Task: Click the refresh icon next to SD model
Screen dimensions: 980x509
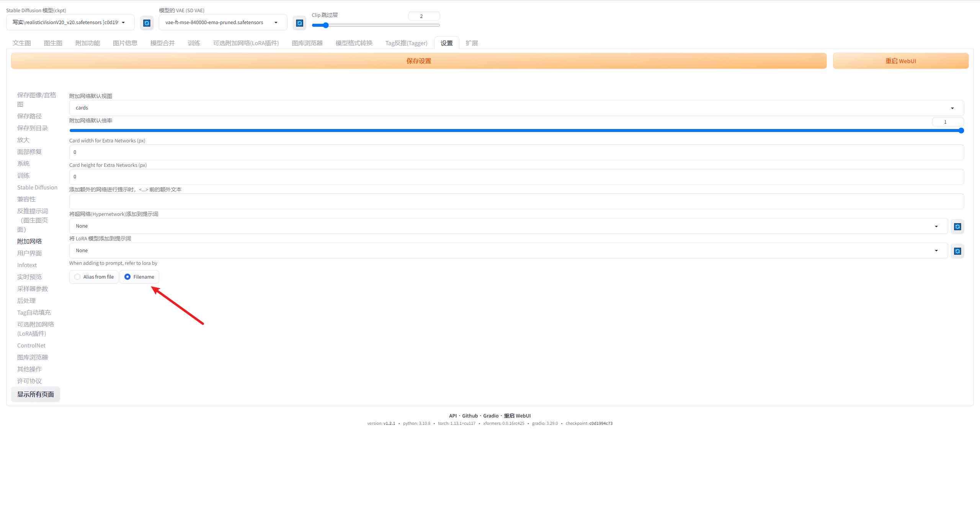Action: (146, 21)
